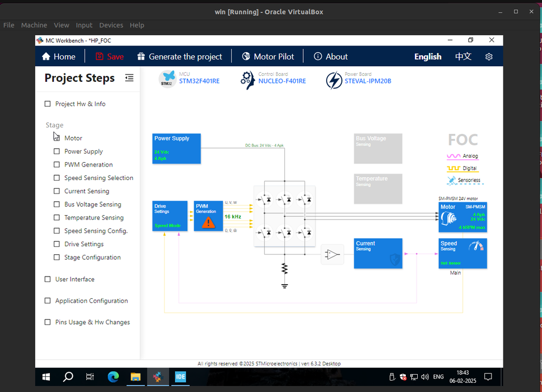This screenshot has height=392, width=542.
Task: Open the VirtualBox File menu
Action: click(x=9, y=25)
